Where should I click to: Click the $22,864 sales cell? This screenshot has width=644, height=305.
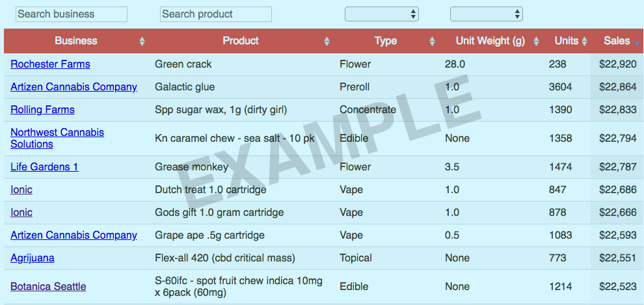point(618,87)
